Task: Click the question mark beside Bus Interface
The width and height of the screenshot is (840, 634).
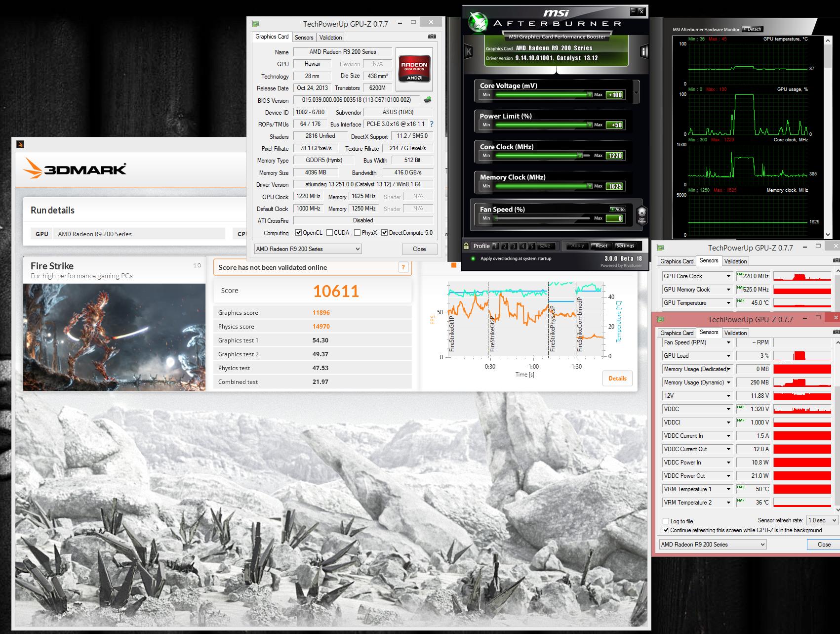Action: 431,124
